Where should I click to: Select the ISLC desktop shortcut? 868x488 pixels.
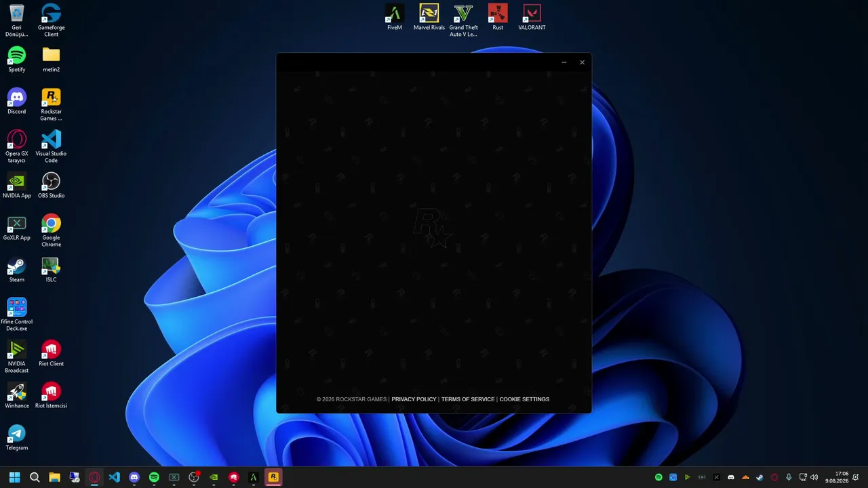(x=51, y=270)
